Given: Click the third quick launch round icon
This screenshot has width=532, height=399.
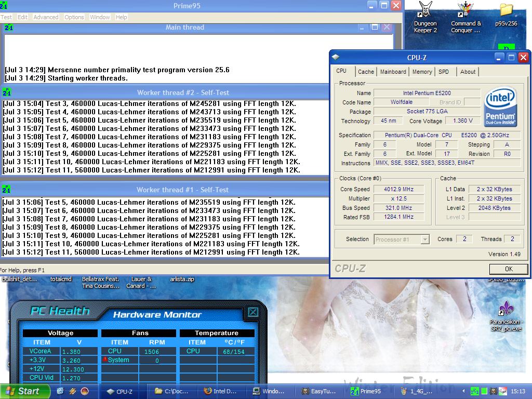Looking at the screenshot, I should click(x=85, y=391).
